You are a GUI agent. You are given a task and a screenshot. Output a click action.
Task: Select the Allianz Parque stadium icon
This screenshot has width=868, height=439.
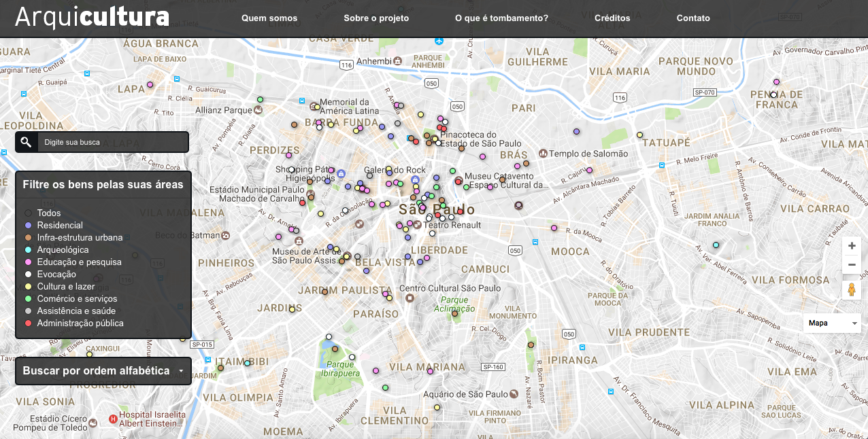(x=259, y=109)
